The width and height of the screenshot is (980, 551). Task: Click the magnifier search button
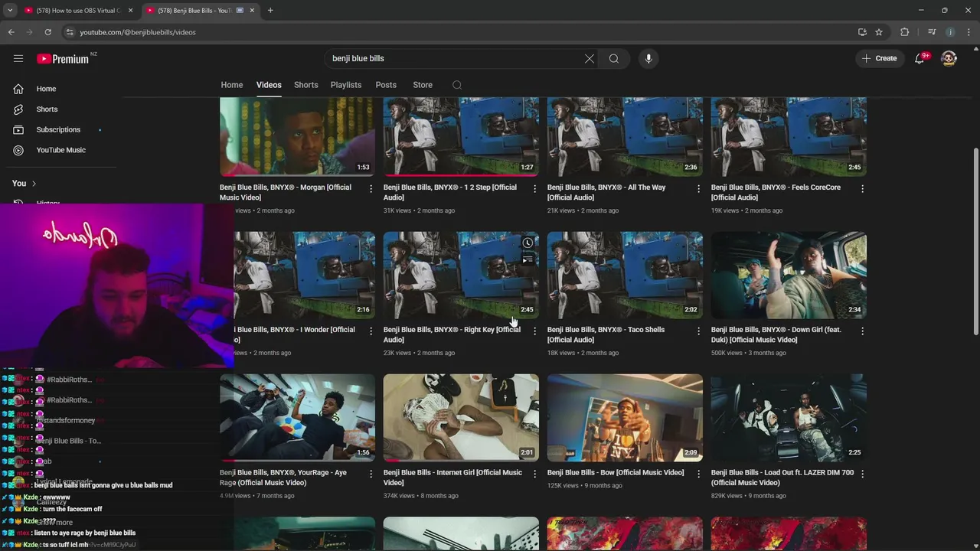pos(614,58)
